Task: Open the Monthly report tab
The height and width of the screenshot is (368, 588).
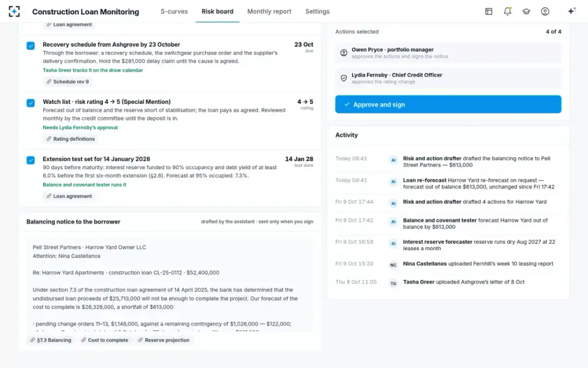Action: (x=269, y=11)
